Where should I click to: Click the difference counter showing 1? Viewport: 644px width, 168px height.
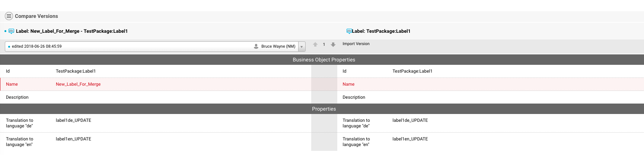pos(324,45)
